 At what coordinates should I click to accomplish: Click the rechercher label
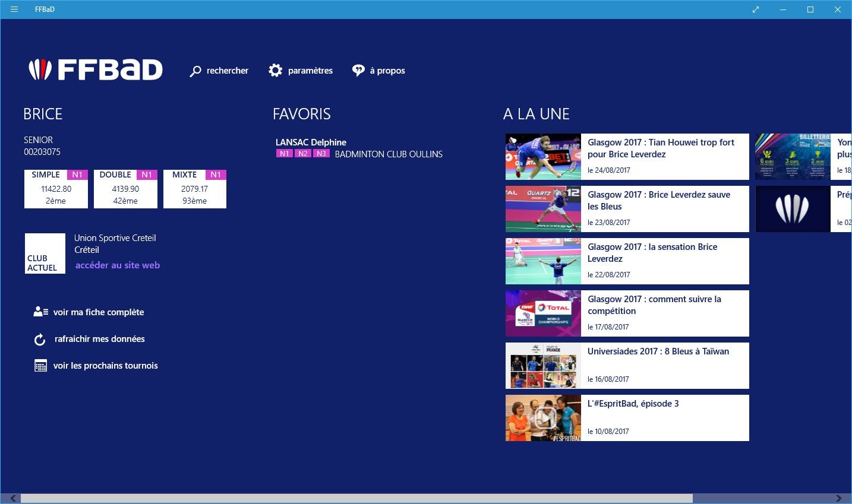coord(228,71)
